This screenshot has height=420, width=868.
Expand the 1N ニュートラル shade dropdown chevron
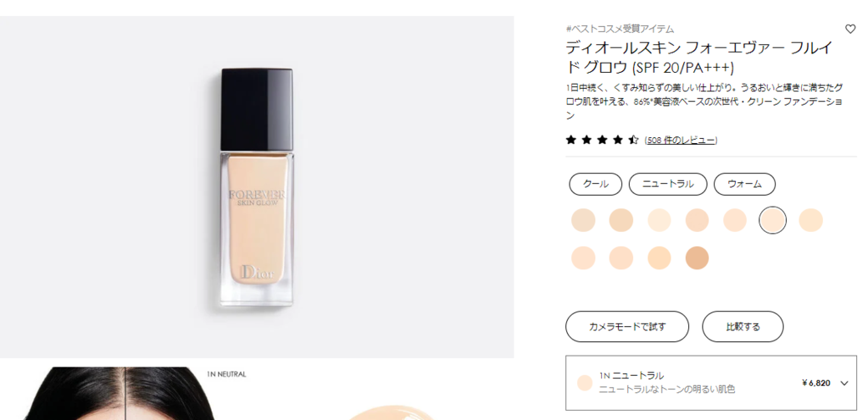click(x=844, y=383)
